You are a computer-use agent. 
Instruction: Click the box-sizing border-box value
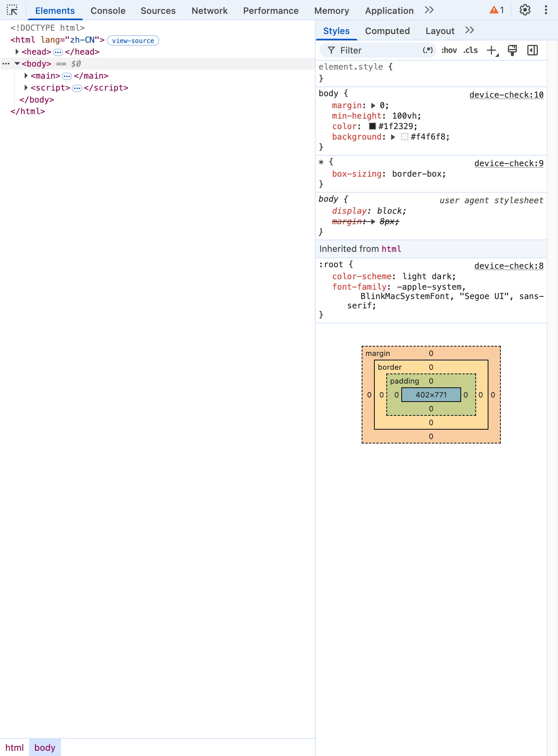click(417, 174)
